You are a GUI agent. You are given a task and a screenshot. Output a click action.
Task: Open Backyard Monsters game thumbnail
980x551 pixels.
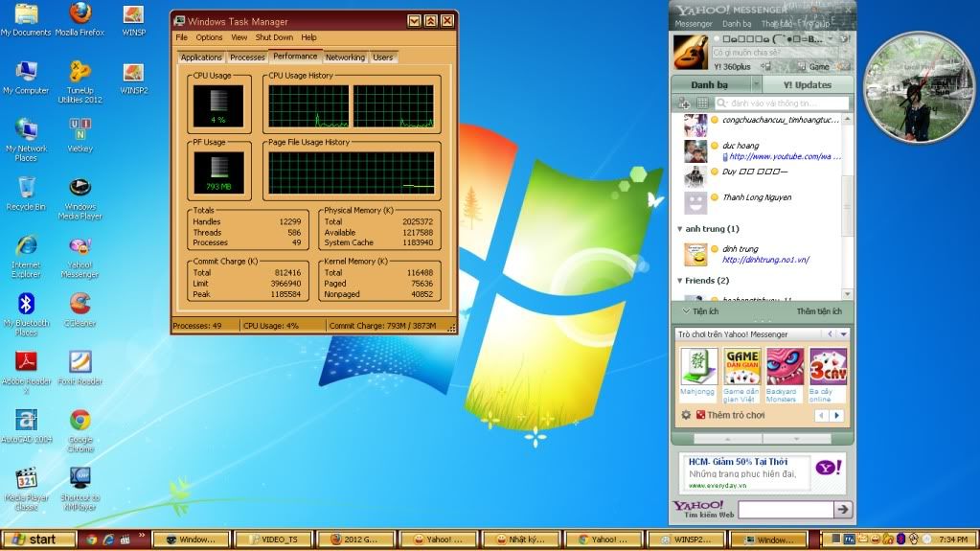click(x=785, y=366)
